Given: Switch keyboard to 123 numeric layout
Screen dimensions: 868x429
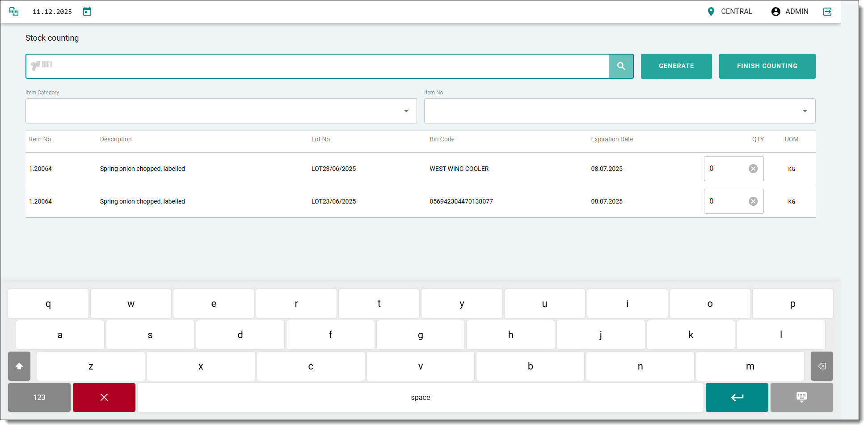Looking at the screenshot, I should pyautogui.click(x=39, y=397).
